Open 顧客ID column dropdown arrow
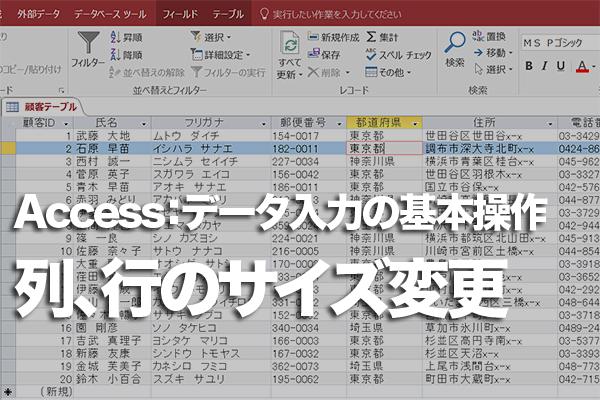Viewport: 600px width, 400px height. (x=66, y=124)
